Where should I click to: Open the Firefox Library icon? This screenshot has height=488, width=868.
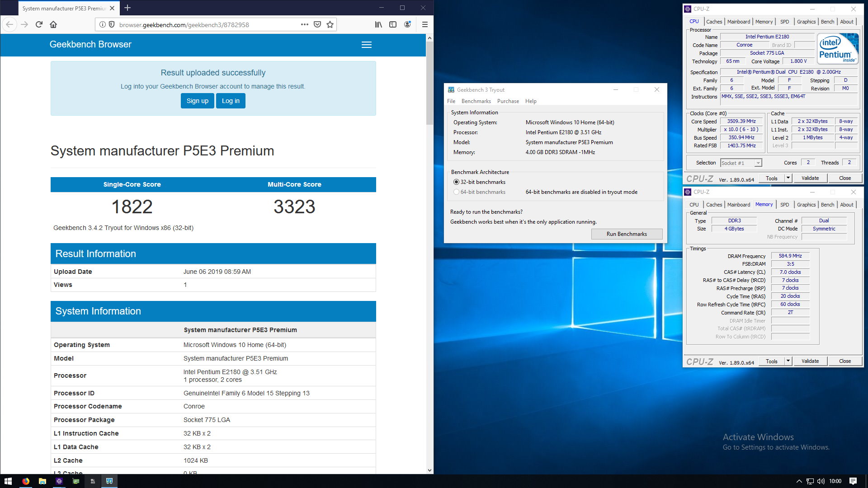coord(378,24)
